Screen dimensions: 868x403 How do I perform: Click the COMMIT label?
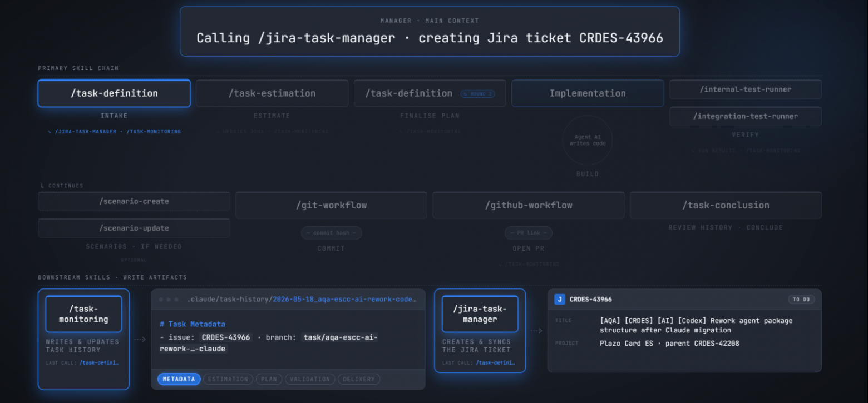pyautogui.click(x=331, y=248)
